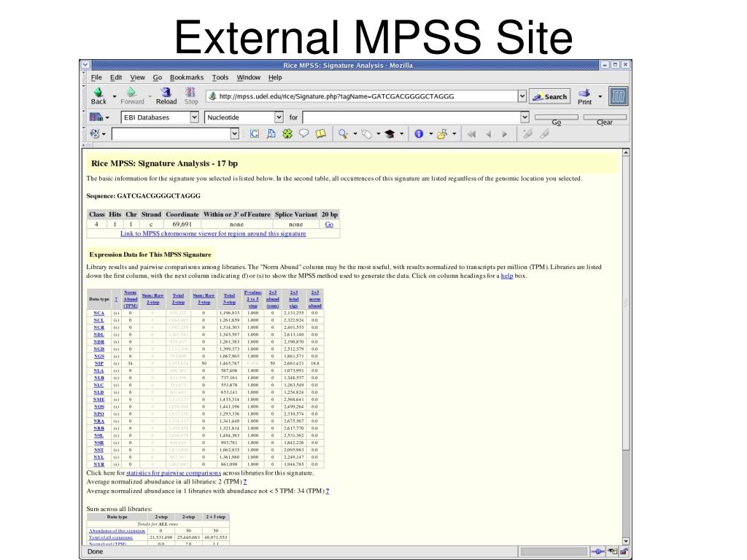Click the EBI toolbar Clear button
747x560 pixels.
pyautogui.click(x=605, y=117)
